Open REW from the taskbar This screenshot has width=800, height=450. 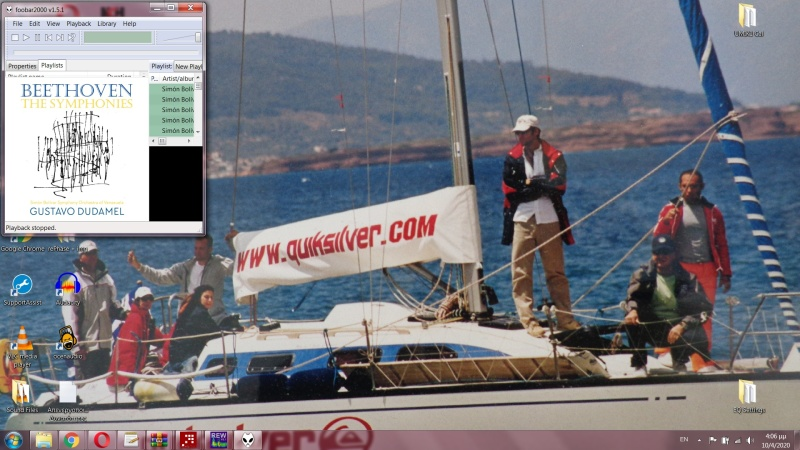coord(218,440)
